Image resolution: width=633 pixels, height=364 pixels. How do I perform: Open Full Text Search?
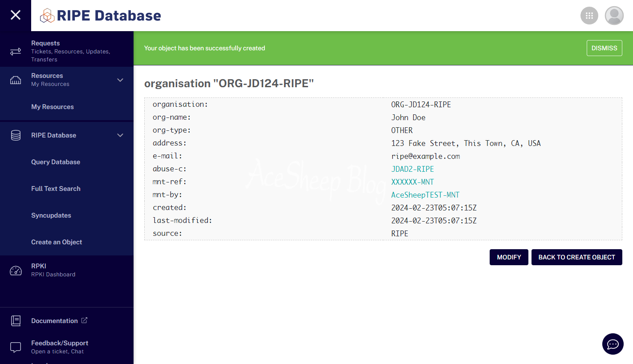pyautogui.click(x=56, y=189)
